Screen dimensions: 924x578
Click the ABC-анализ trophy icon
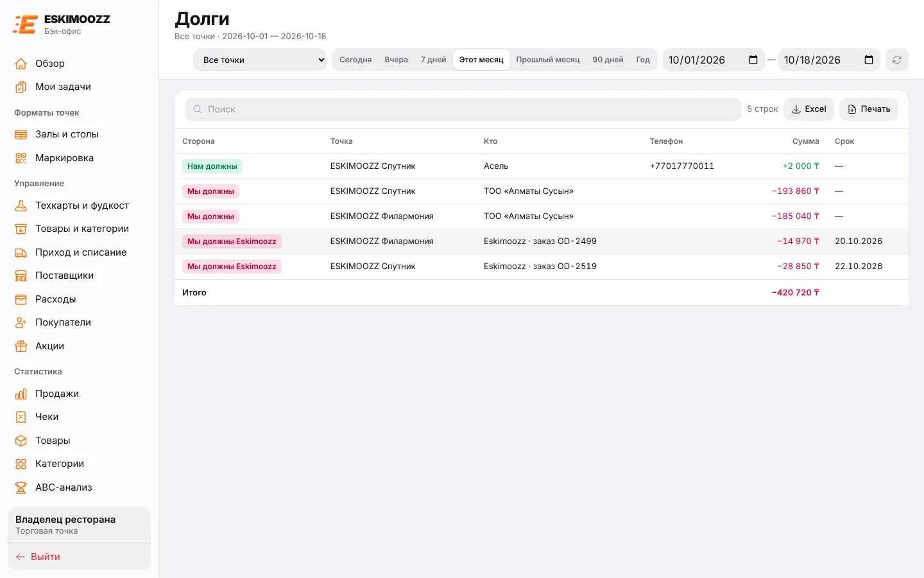(21, 487)
